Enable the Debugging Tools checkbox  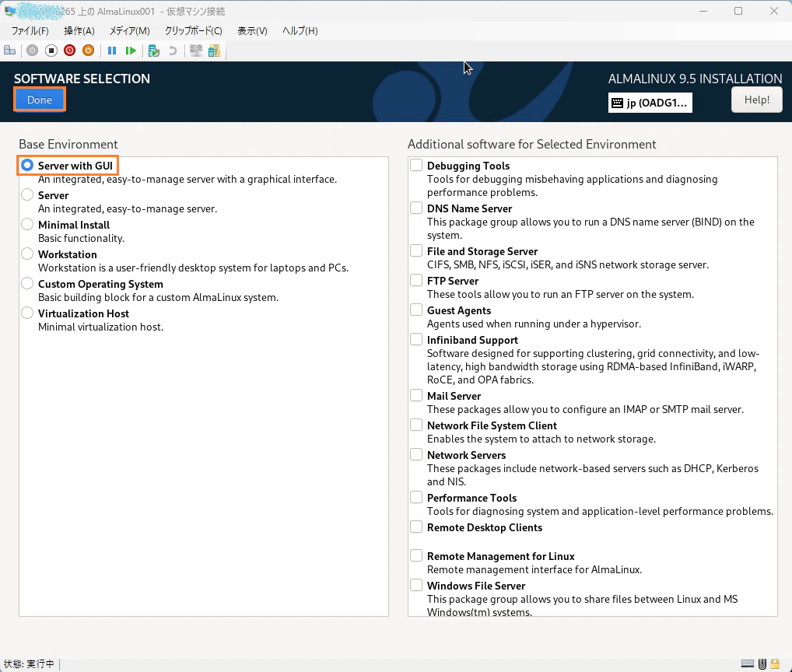point(416,165)
